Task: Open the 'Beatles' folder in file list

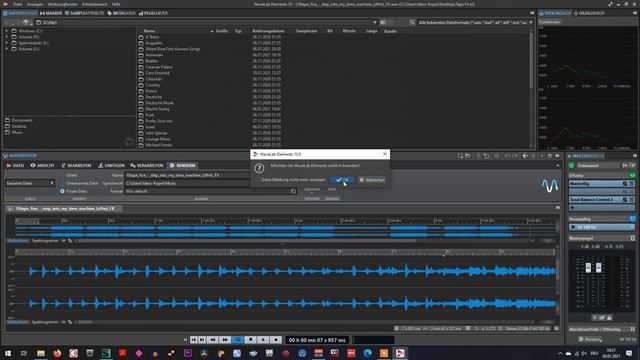Action: click(151, 61)
